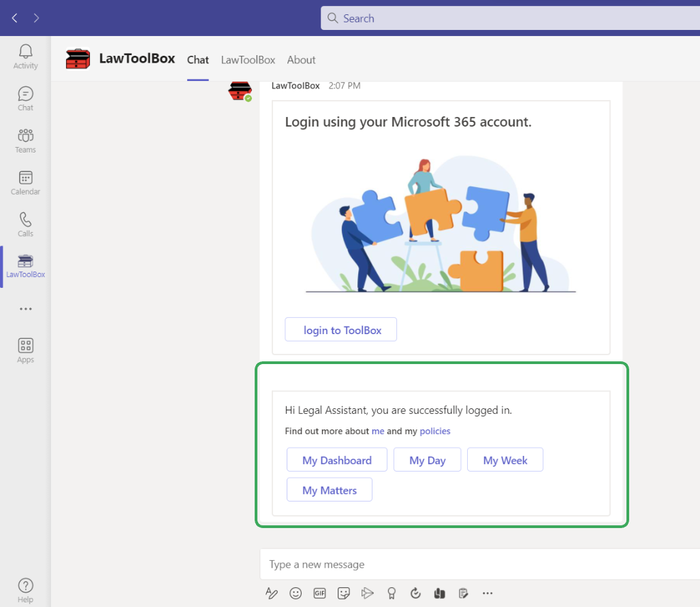Click the notes icon in compose toolbar

(464, 593)
